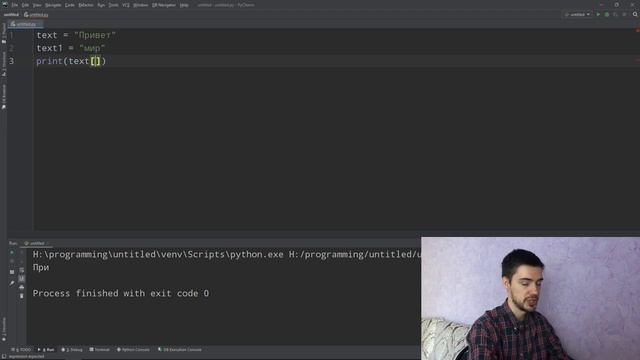Screen dimensions: 640x360
Task: Select the untitled tab in the Run panel
Action: coord(37,243)
